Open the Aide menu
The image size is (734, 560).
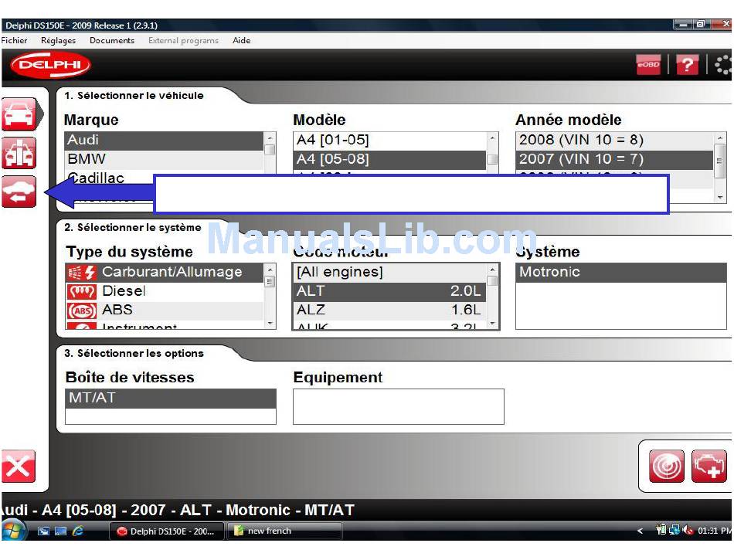coord(242,41)
